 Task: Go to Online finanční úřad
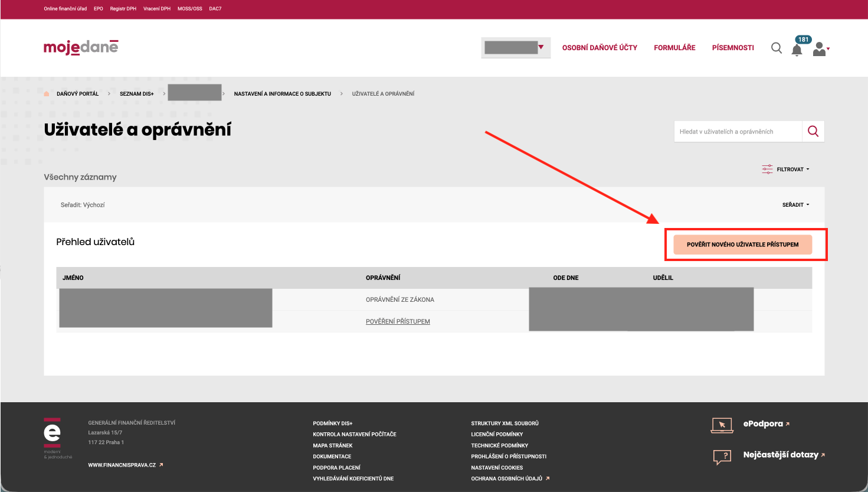[x=65, y=9]
